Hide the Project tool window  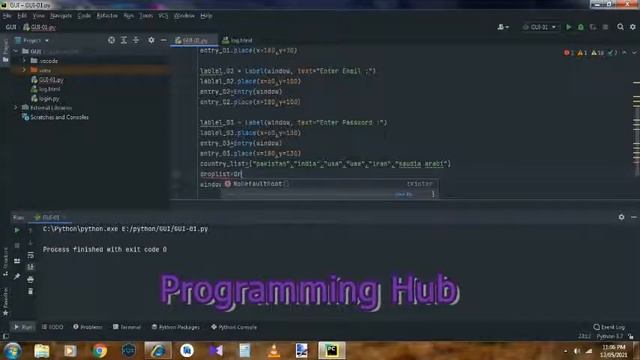pyautogui.click(x=163, y=40)
